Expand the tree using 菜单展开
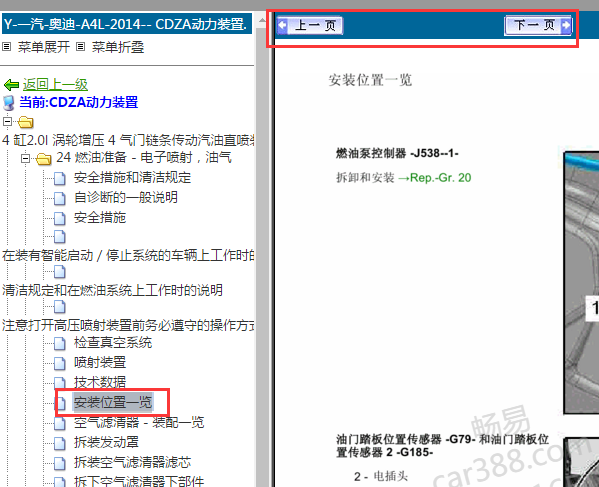 [x=44, y=47]
